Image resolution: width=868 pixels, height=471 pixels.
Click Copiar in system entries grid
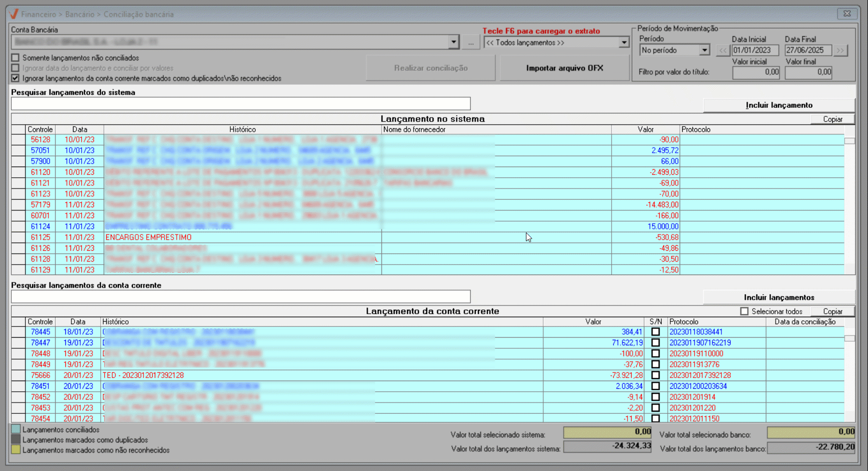point(833,119)
